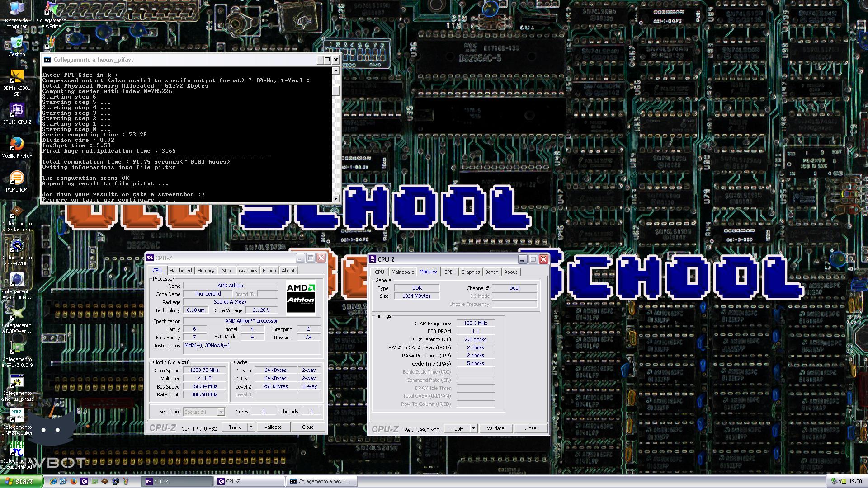Expand Tools dropdown arrow in right CPU-Z
Image resolution: width=868 pixels, height=488 pixels.
[x=473, y=428]
